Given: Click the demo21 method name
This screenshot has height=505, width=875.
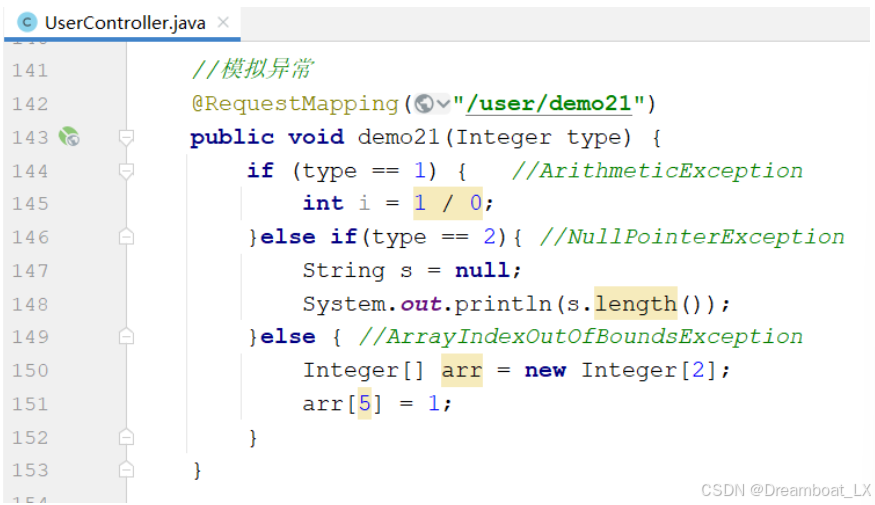Looking at the screenshot, I should click(398, 137).
